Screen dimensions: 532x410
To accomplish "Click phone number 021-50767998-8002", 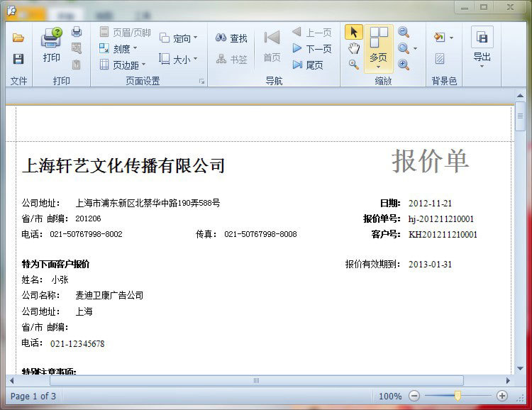I will click(x=86, y=234).
